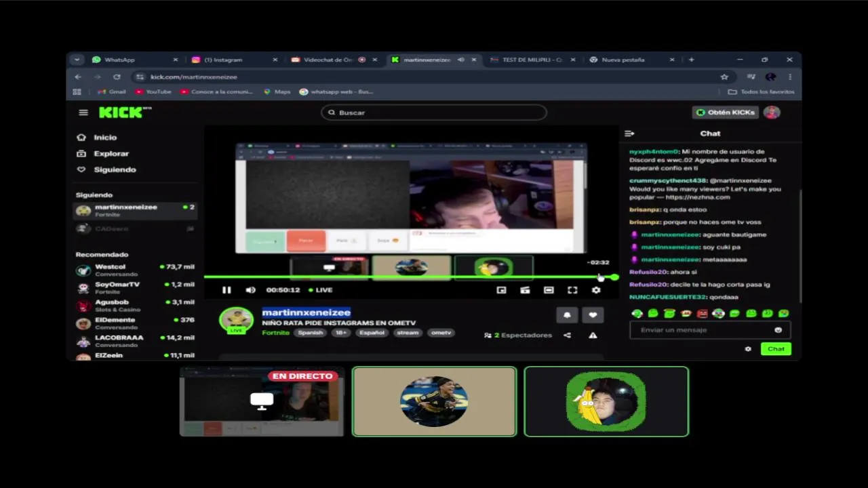Click the Español tag
Image resolution: width=868 pixels, height=488 pixels.
click(372, 333)
